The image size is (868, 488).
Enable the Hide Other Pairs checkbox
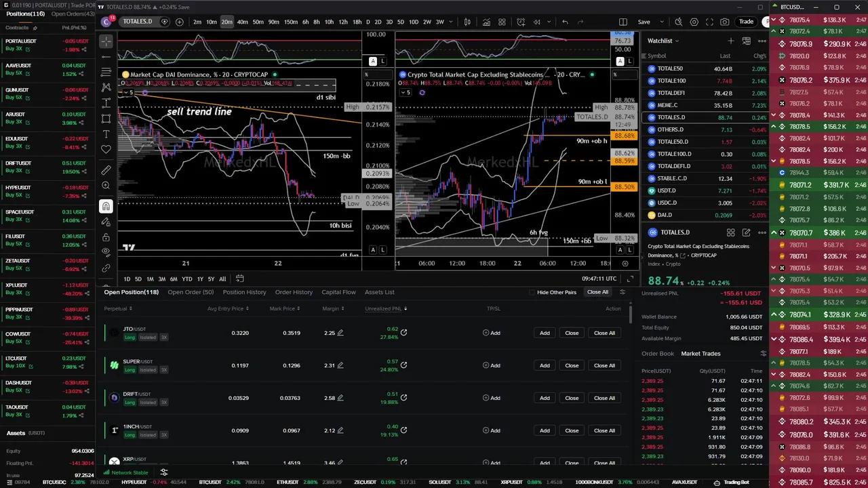coord(532,292)
